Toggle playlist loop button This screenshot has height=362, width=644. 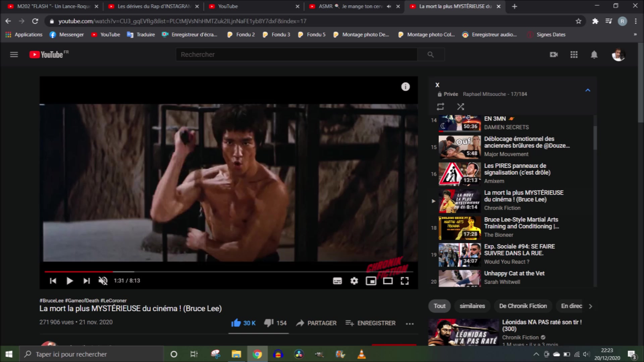[440, 107]
